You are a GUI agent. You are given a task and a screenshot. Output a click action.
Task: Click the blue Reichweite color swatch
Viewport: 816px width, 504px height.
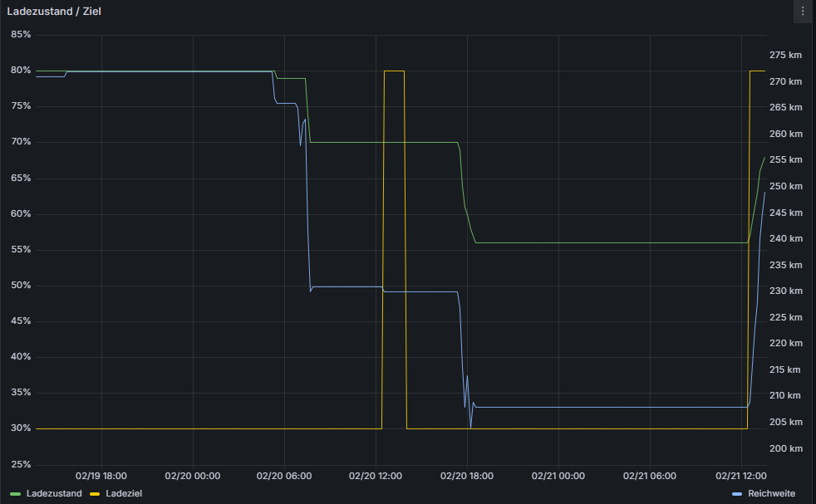tap(737, 493)
